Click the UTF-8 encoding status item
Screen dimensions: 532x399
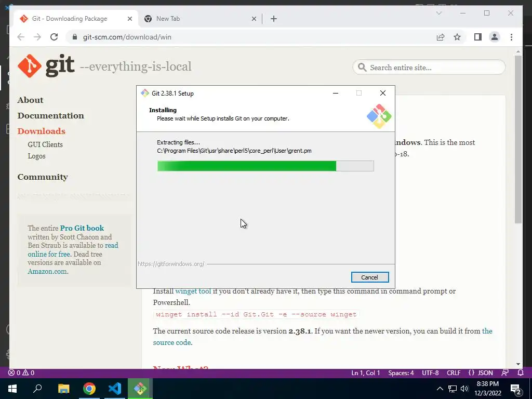(x=430, y=373)
